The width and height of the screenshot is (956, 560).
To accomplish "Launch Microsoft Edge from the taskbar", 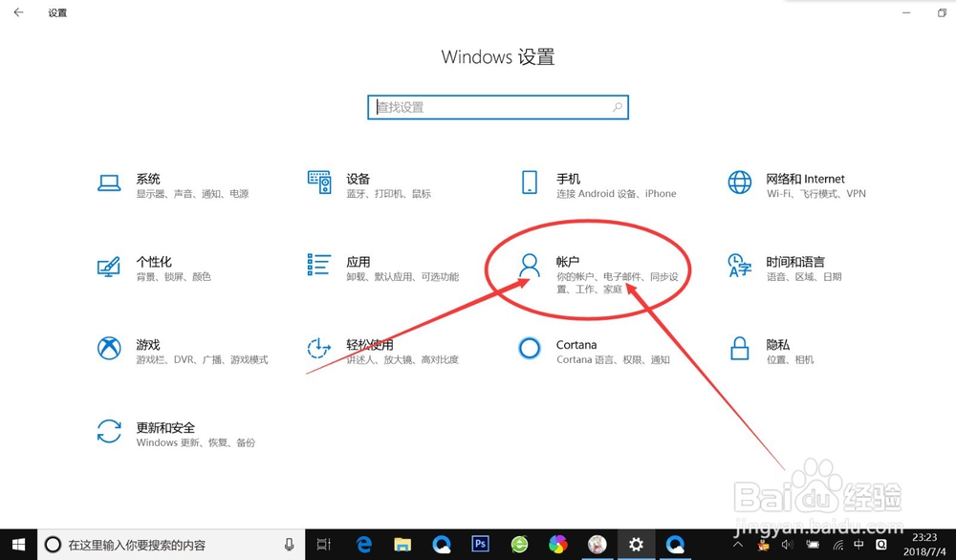I will pos(364,544).
